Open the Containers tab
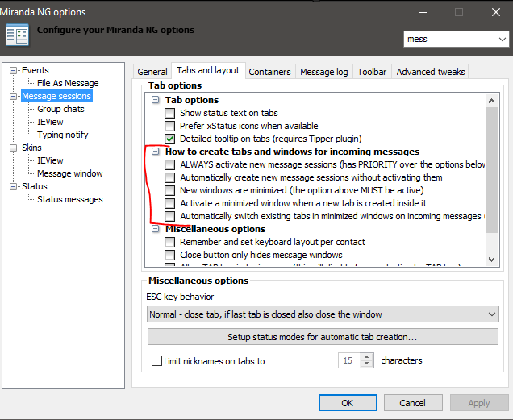This screenshot has width=513, height=420. (269, 72)
